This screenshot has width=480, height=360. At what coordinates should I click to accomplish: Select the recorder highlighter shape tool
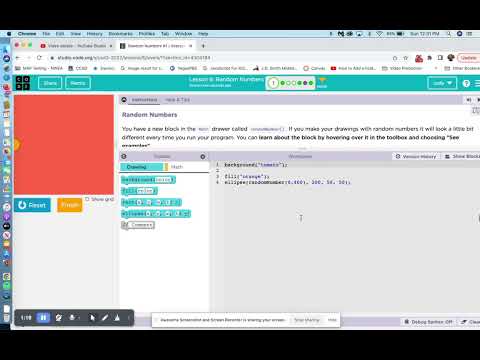117,318
